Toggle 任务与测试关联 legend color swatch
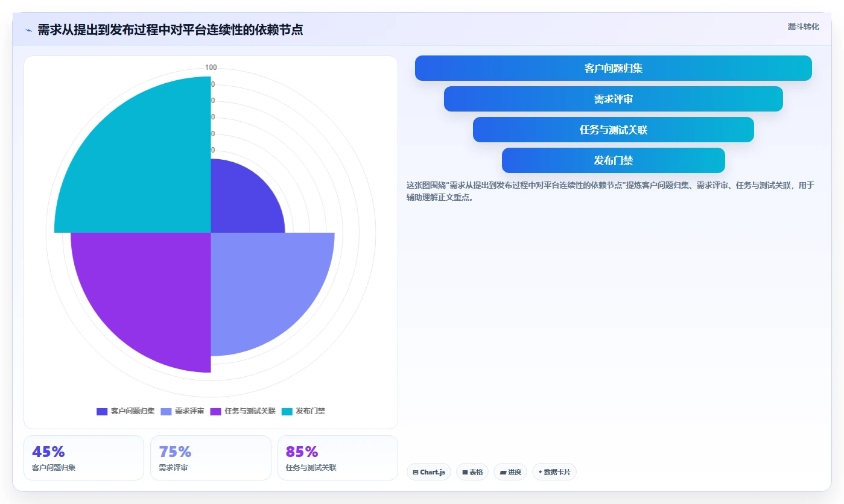Image resolution: width=844 pixels, height=504 pixels. [x=215, y=411]
